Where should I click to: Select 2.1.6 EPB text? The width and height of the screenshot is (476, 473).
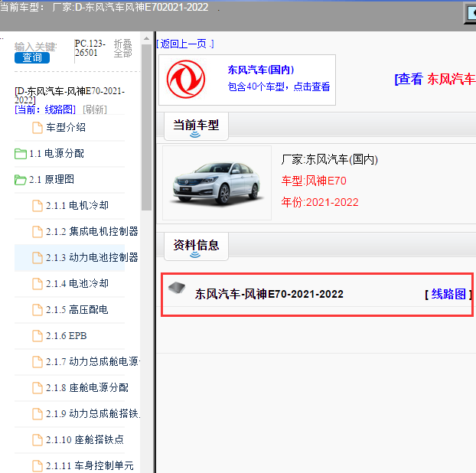tap(66, 336)
